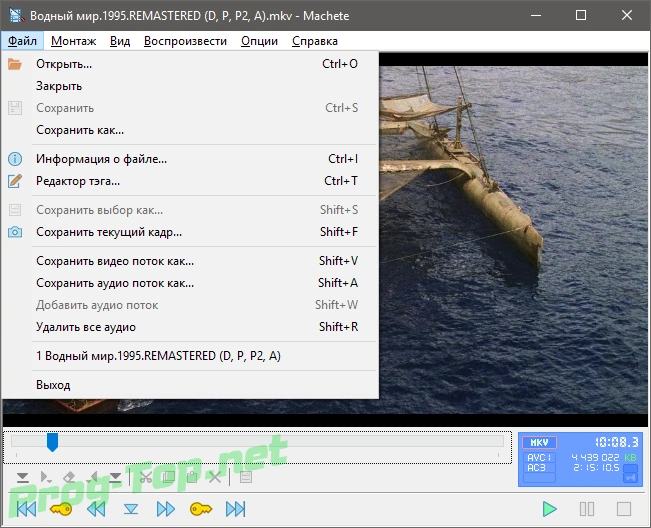
Task: Stop the video playback
Action: (624, 509)
